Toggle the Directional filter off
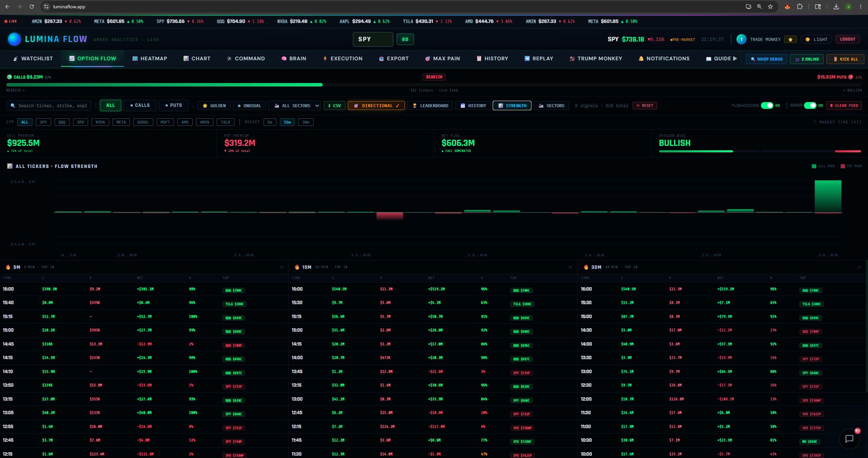Viewport: 868px width, 458px height. (376, 106)
